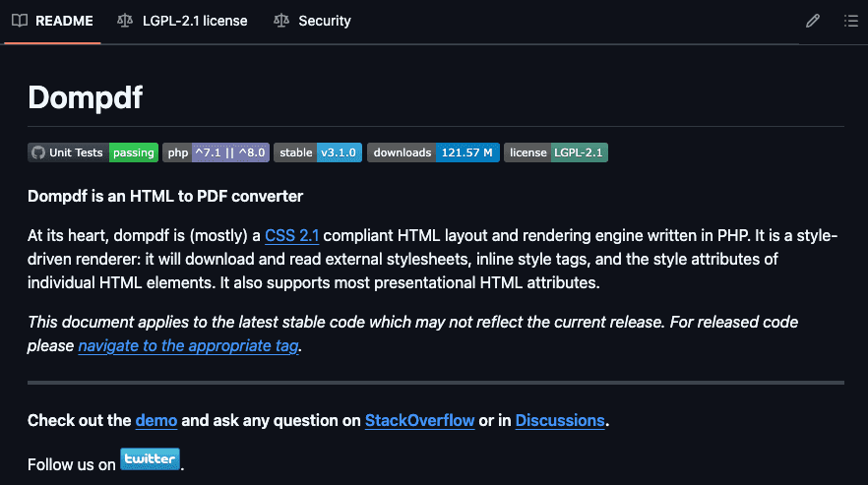Image resolution: width=868 pixels, height=485 pixels.
Task: Follow the navigate to the appropriate tag link
Action: pos(188,346)
